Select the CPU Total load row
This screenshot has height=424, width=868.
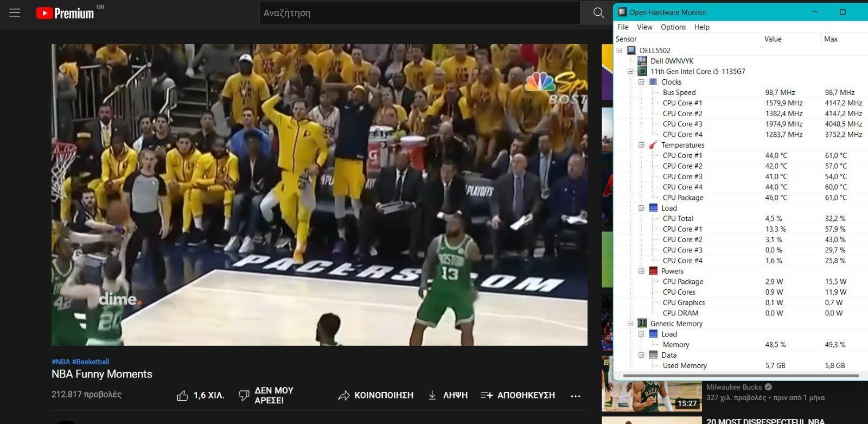tap(741, 219)
